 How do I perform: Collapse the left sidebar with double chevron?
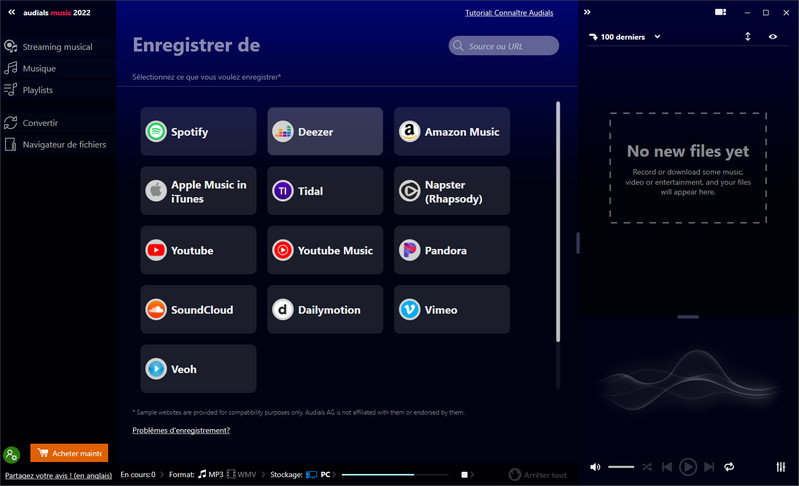point(11,13)
